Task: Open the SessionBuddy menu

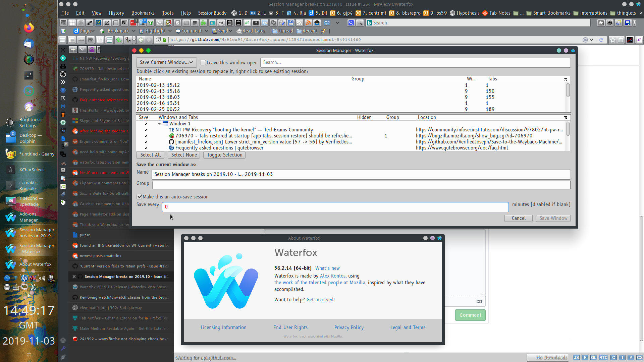Action: tap(212, 13)
